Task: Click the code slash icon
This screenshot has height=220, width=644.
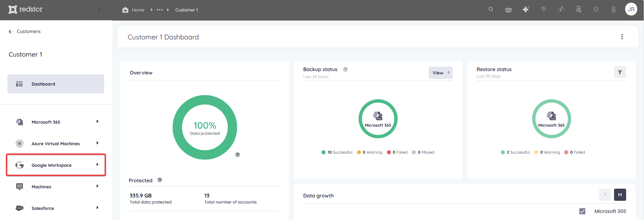Action: [x=561, y=9]
